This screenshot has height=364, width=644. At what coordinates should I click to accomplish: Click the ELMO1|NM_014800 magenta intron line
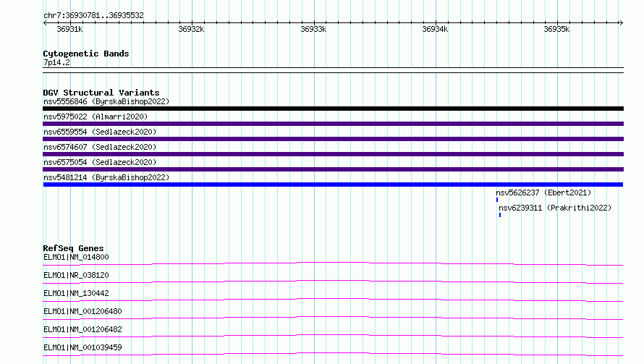pos(333,263)
